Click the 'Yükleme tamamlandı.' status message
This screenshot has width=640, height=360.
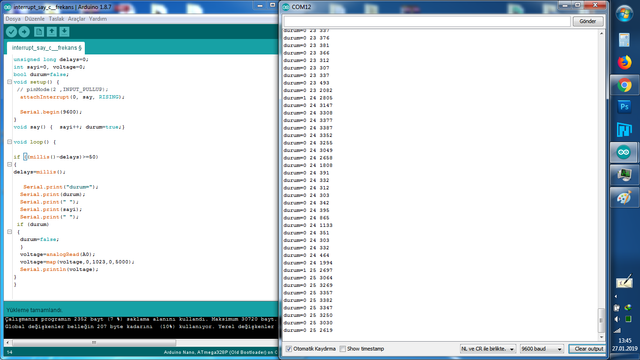click(x=34, y=310)
